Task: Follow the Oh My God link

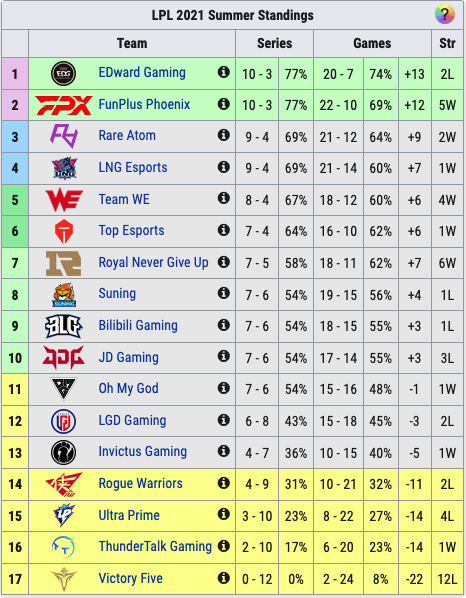Action: pos(128,389)
